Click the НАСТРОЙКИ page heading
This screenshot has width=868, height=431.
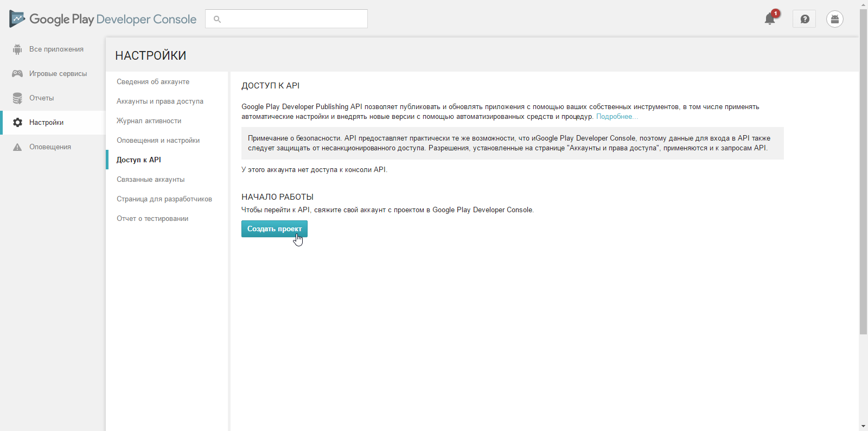[151, 56]
